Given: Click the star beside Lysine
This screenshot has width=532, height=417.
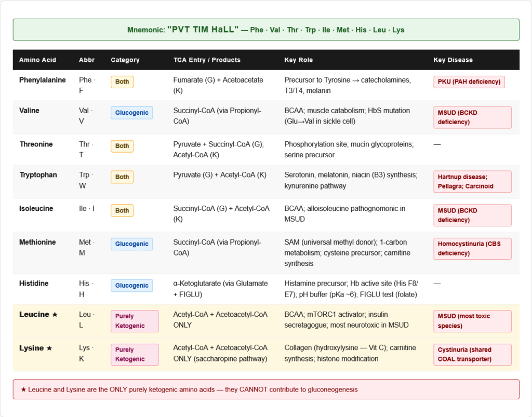Looking at the screenshot, I should [49, 348].
